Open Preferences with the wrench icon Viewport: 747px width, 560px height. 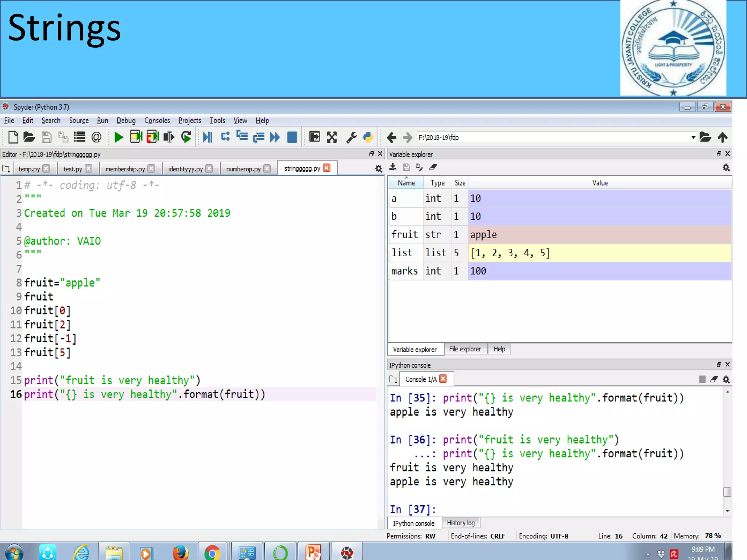click(351, 137)
